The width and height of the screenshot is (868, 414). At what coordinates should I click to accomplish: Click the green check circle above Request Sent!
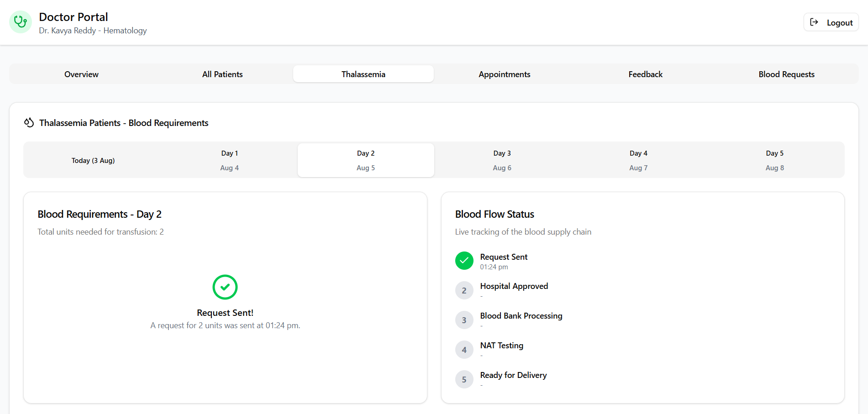(225, 287)
